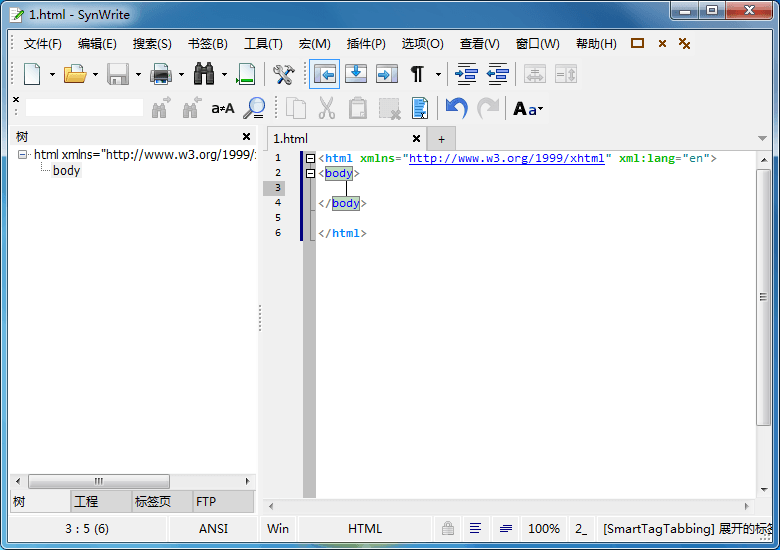Open the 书签(B) menu
This screenshot has height=550, width=780.
point(207,44)
